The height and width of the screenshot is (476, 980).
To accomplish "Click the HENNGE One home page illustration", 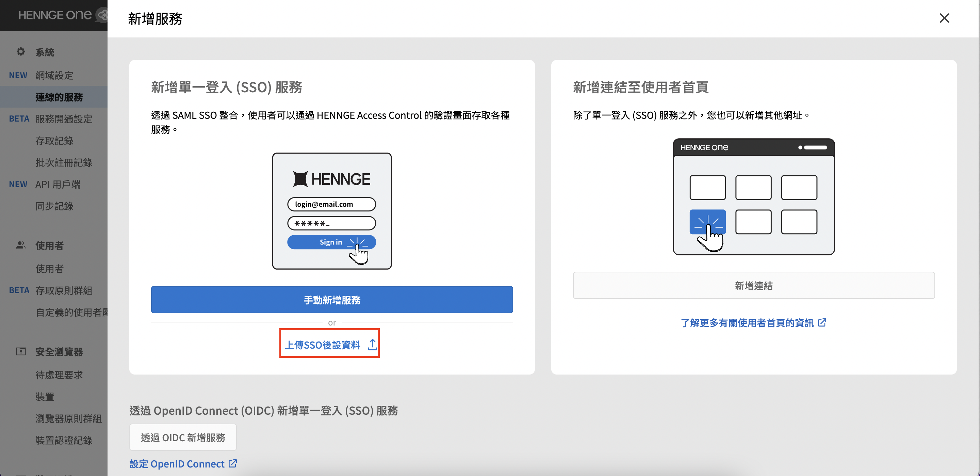I will click(x=754, y=196).
